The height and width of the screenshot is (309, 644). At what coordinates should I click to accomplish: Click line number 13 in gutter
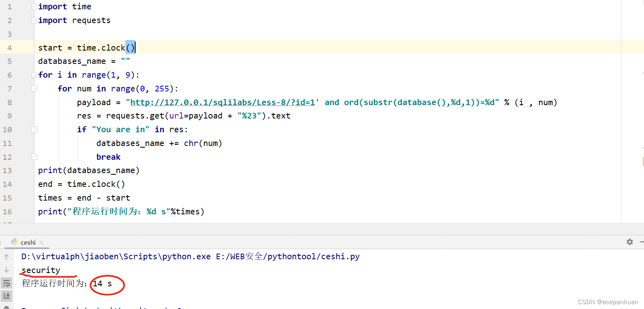[7, 170]
